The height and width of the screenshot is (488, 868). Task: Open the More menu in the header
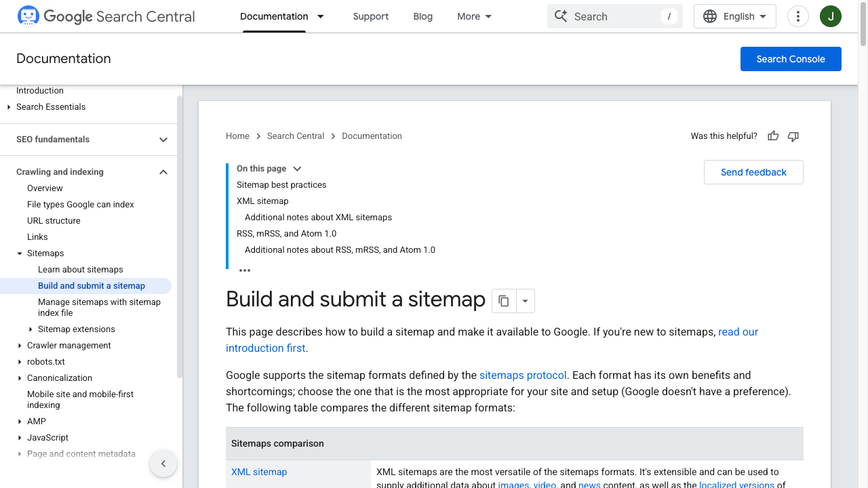point(475,16)
